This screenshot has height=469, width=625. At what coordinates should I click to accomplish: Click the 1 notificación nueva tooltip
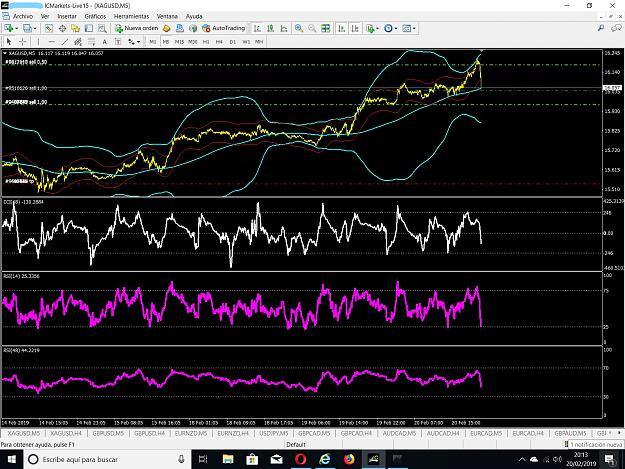tap(594, 444)
